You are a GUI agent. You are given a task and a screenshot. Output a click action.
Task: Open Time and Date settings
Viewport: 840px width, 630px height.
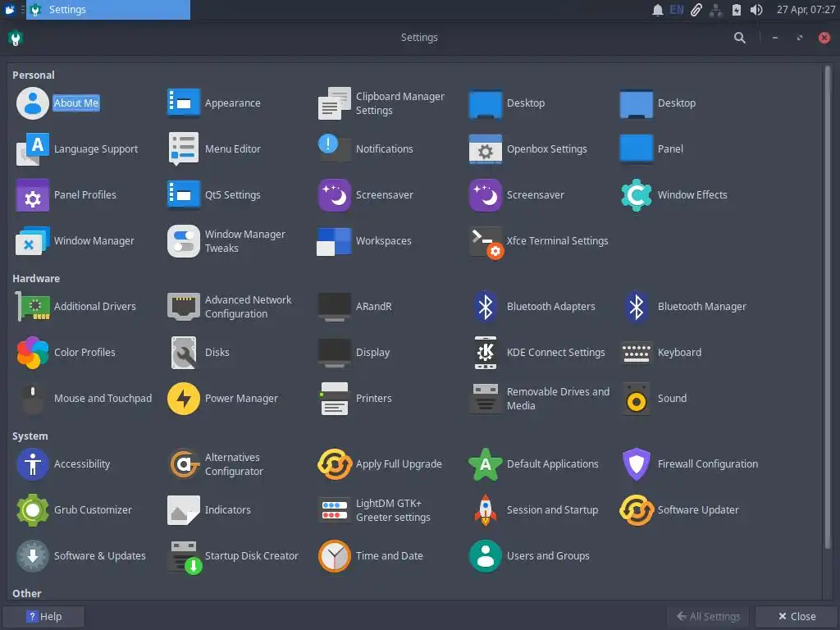pyautogui.click(x=371, y=556)
